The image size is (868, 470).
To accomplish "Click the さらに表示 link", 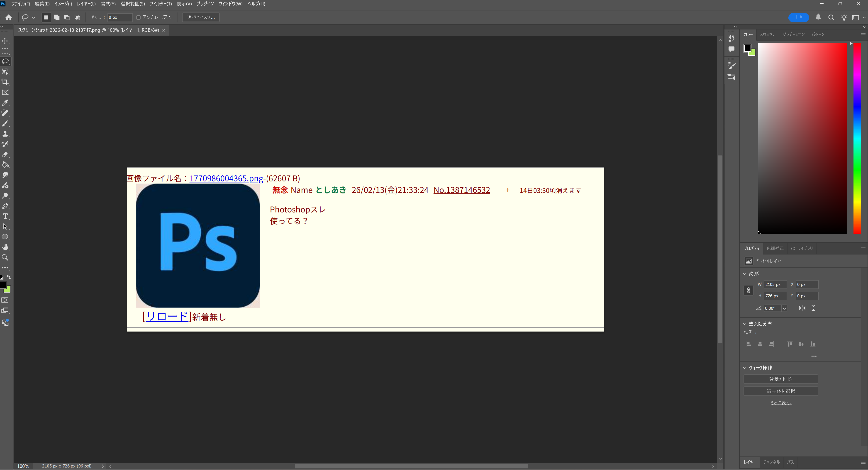I will [780, 403].
